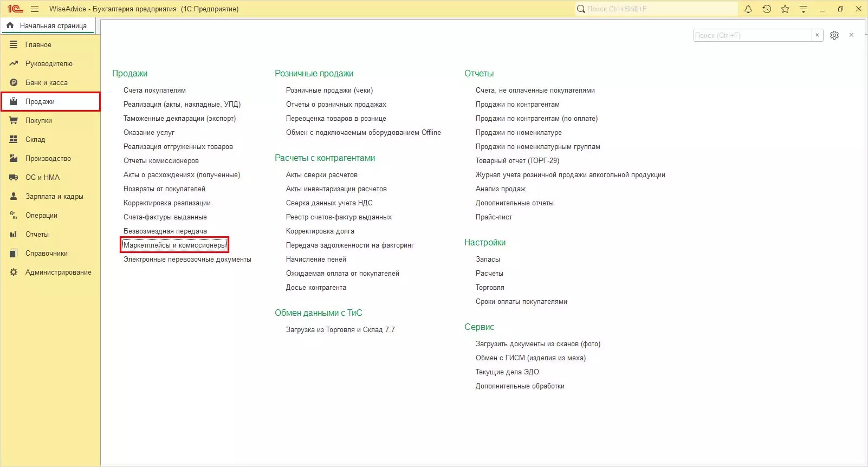The image size is (868, 467).
Task: Click the Операции debit-credit icon
Action: 14,215
